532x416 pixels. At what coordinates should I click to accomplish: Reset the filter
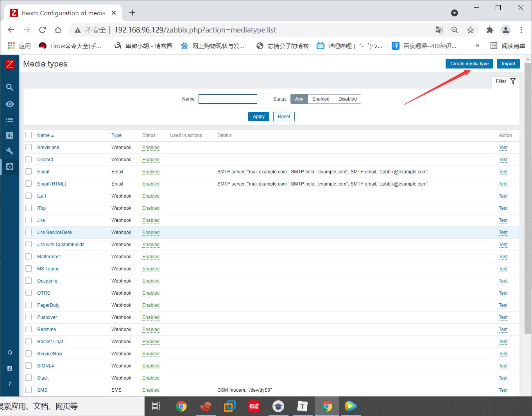coord(284,117)
